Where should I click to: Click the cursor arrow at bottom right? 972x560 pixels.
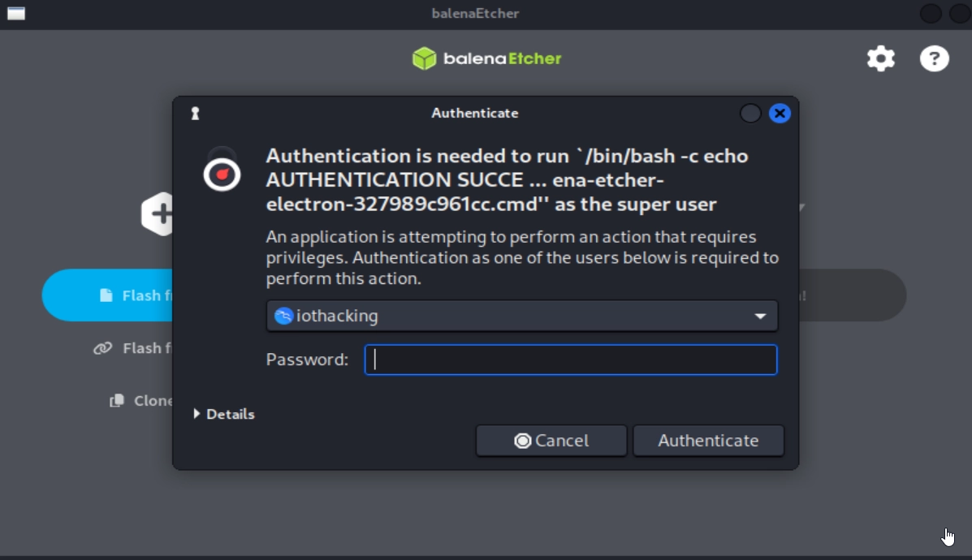click(948, 536)
